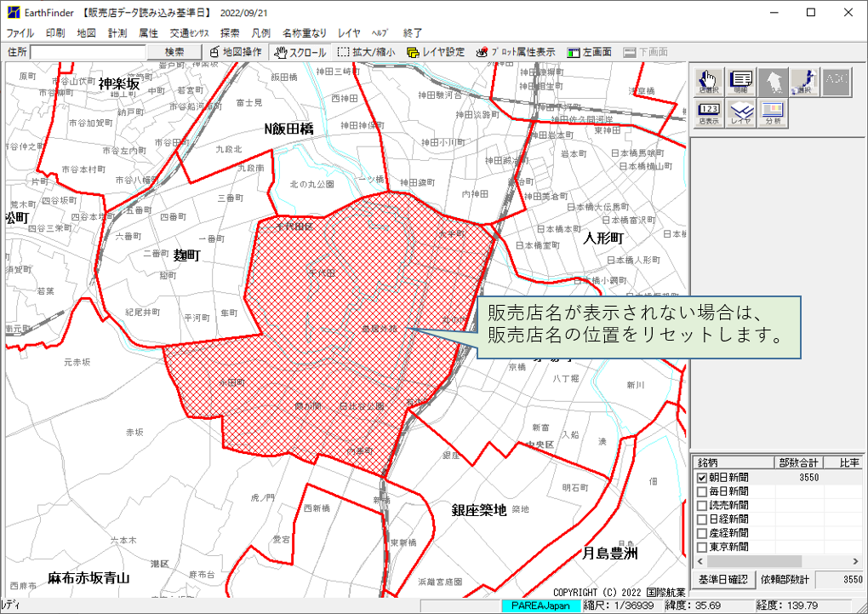The width and height of the screenshot is (868, 614).
Task: Click the 麹町 bold label on the map
Action: 186,255
